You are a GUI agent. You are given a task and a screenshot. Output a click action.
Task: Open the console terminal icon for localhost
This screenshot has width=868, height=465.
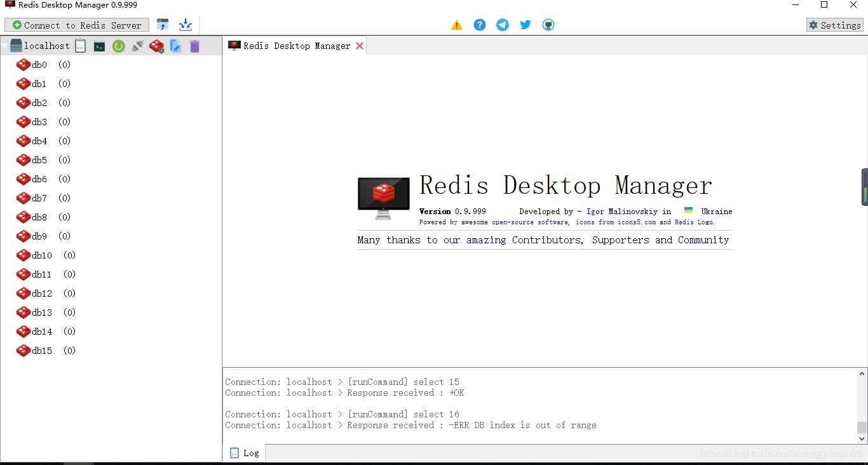coord(100,46)
